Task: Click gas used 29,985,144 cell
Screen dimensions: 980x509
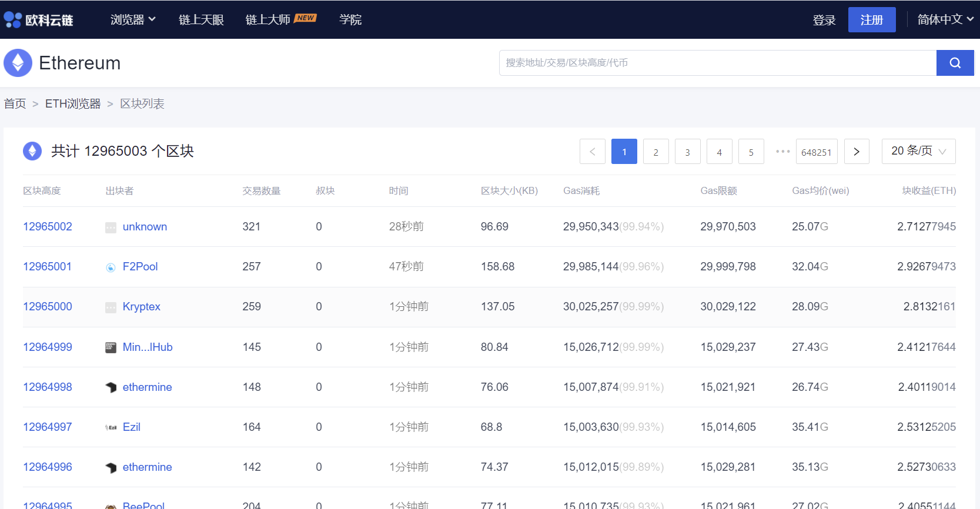Action: click(x=613, y=266)
